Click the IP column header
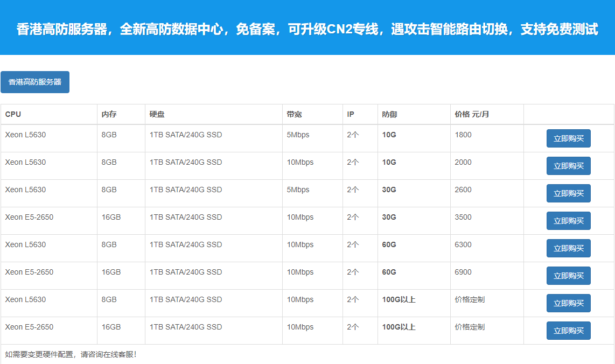 pyautogui.click(x=351, y=114)
